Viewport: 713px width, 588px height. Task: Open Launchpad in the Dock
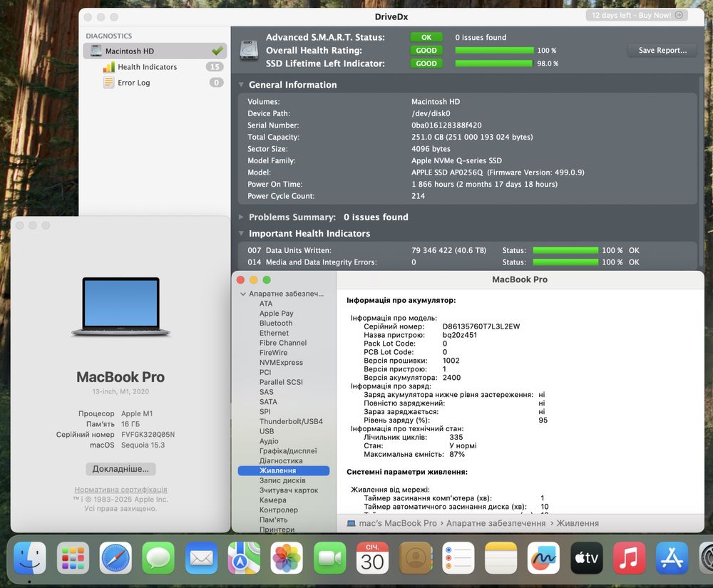click(73, 557)
